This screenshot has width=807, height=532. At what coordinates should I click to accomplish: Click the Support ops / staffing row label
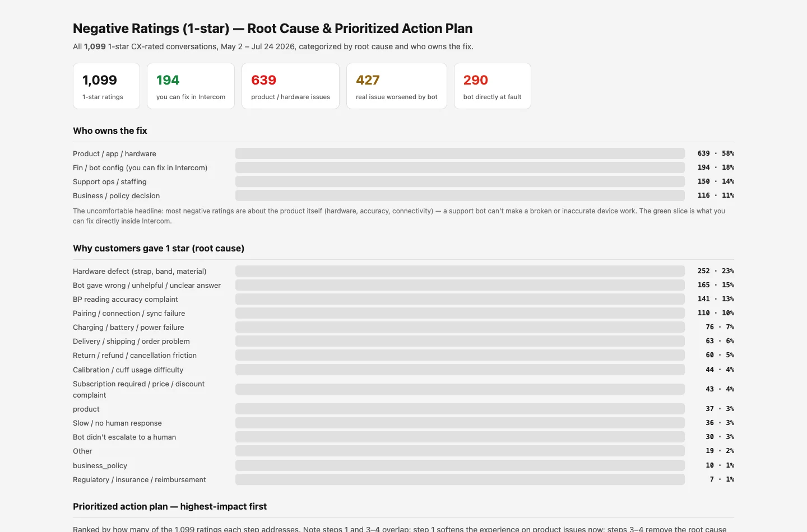tap(110, 182)
